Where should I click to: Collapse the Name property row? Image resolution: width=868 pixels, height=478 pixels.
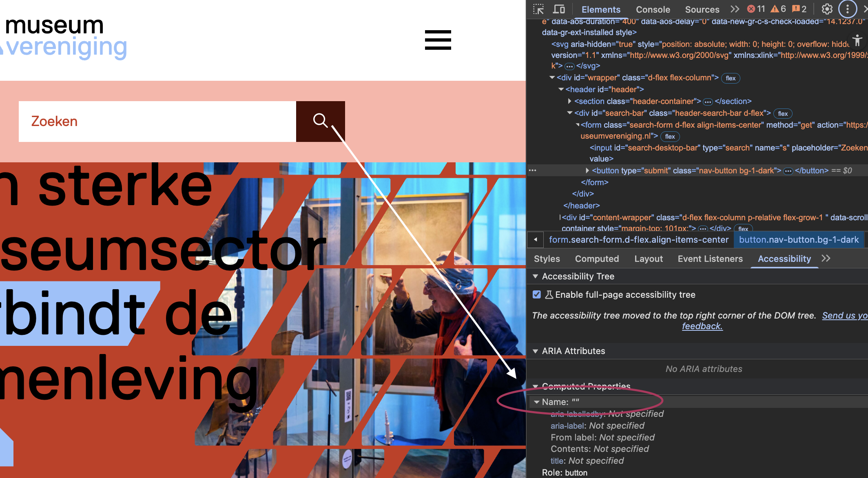(537, 402)
